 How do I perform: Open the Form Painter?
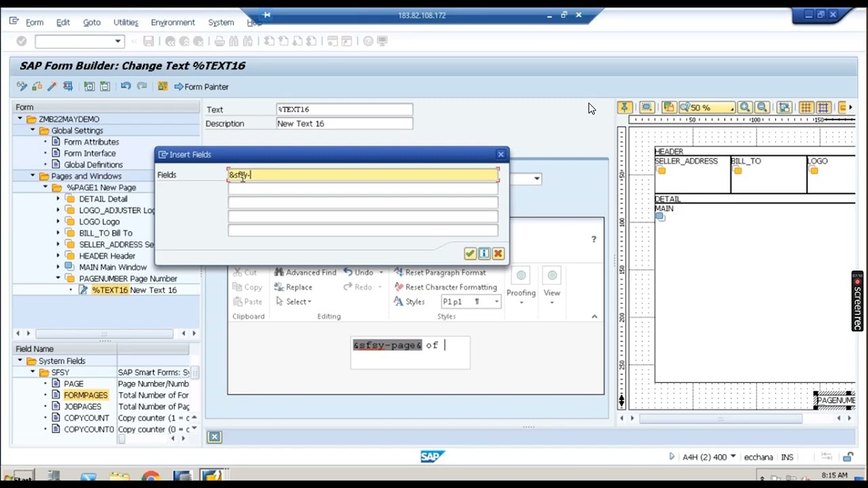(201, 87)
